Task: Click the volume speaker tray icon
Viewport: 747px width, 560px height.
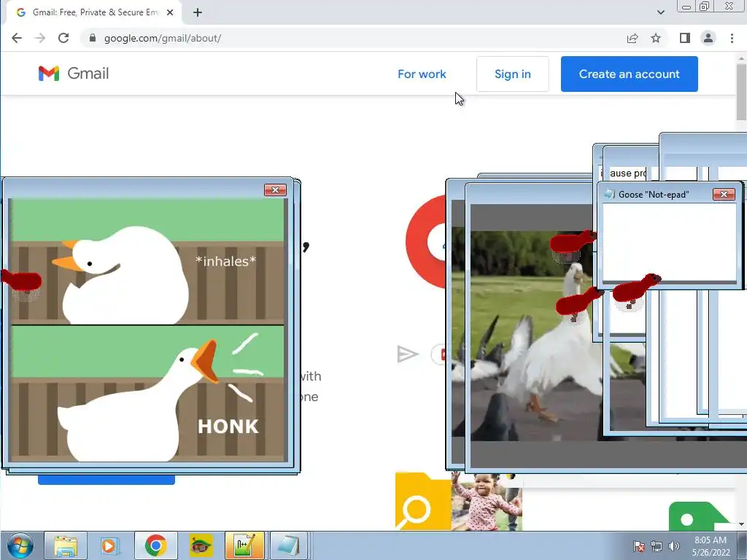Action: click(673, 546)
